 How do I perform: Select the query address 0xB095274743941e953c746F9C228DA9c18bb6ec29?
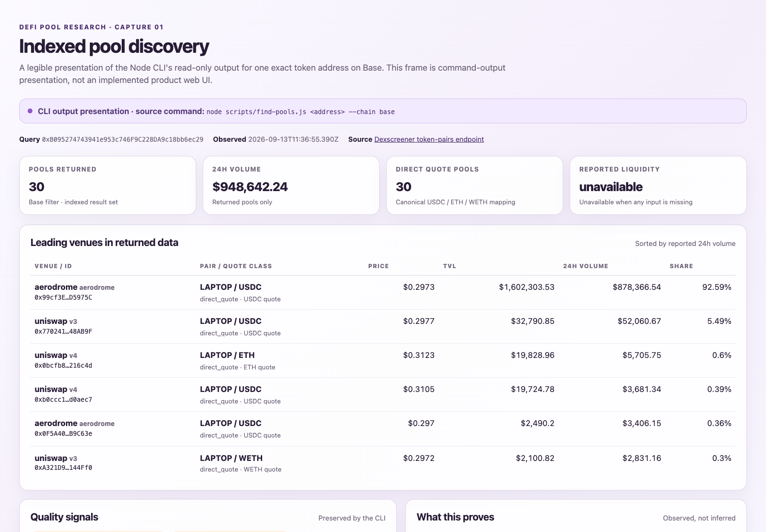click(123, 139)
